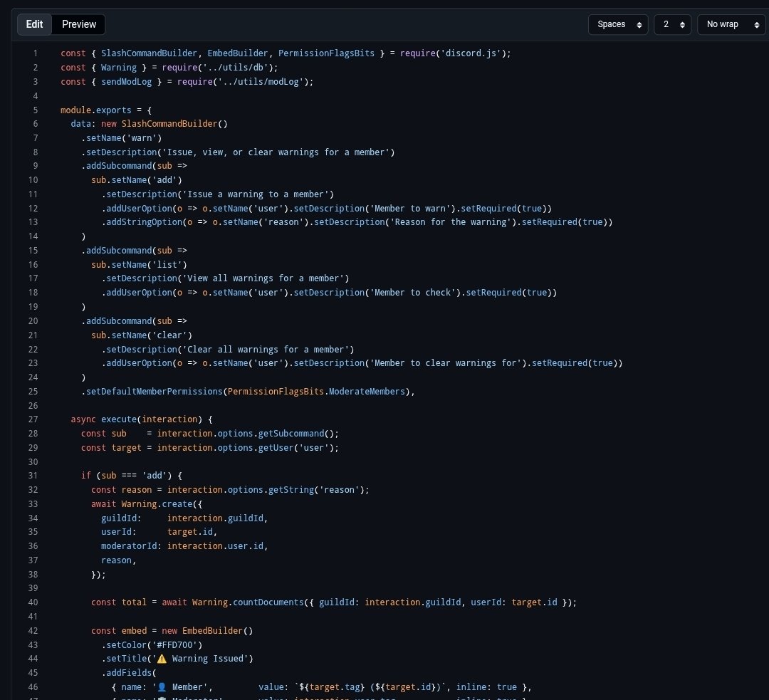The image size is (769, 700).
Task: Click on 'reason,' in line 37
Action: click(x=119, y=560)
